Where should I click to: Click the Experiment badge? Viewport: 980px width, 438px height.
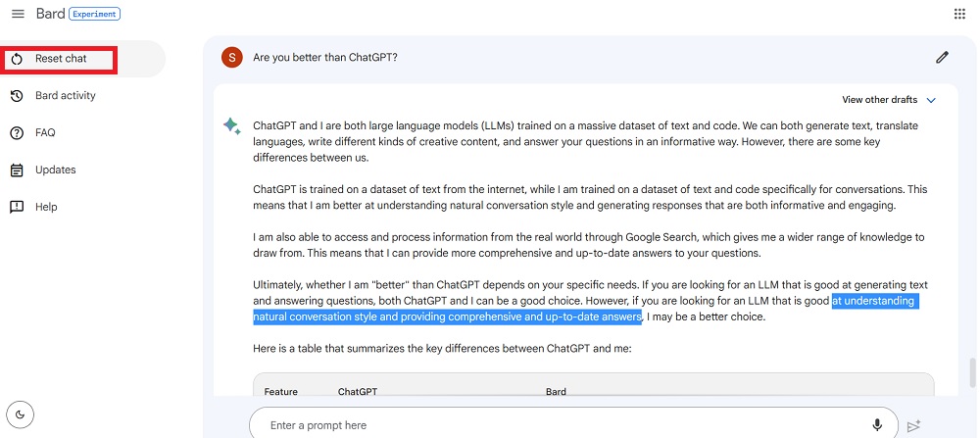tap(94, 14)
